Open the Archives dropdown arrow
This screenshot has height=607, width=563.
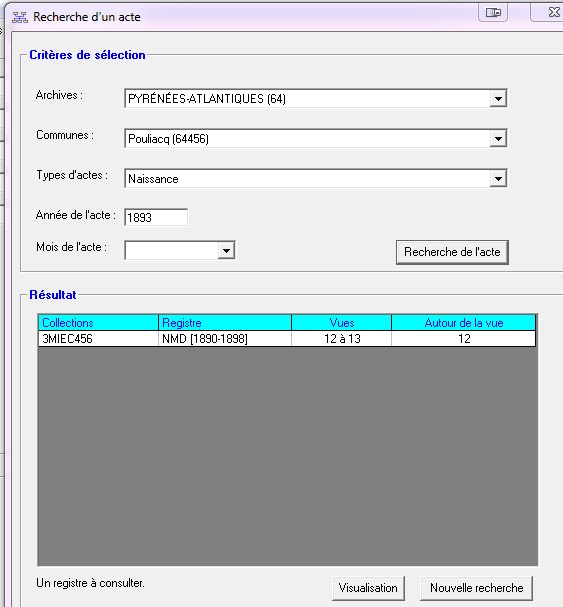498,99
